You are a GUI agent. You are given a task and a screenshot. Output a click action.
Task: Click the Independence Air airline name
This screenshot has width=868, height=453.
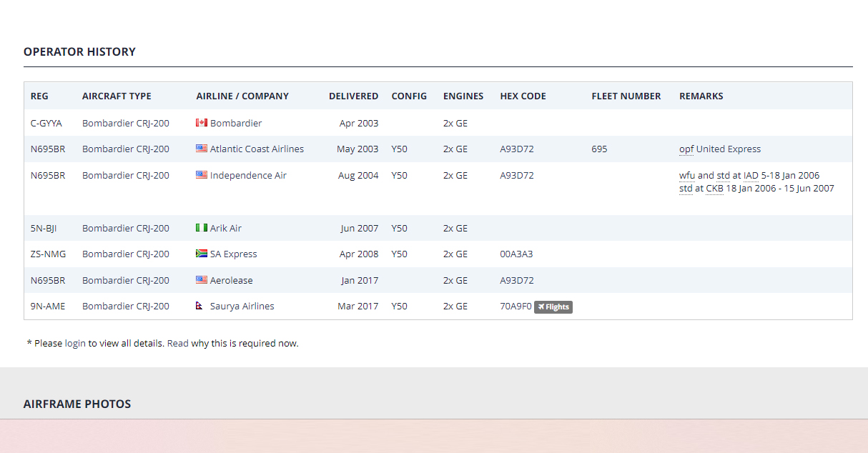(x=248, y=176)
